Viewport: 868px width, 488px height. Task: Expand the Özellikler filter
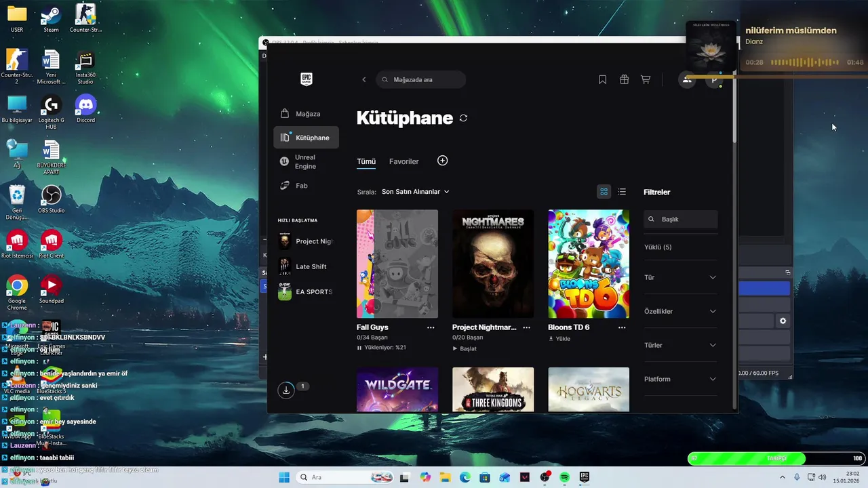tap(680, 311)
